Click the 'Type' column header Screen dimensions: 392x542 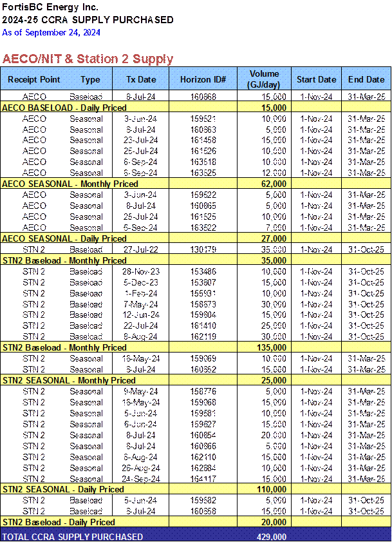90,79
